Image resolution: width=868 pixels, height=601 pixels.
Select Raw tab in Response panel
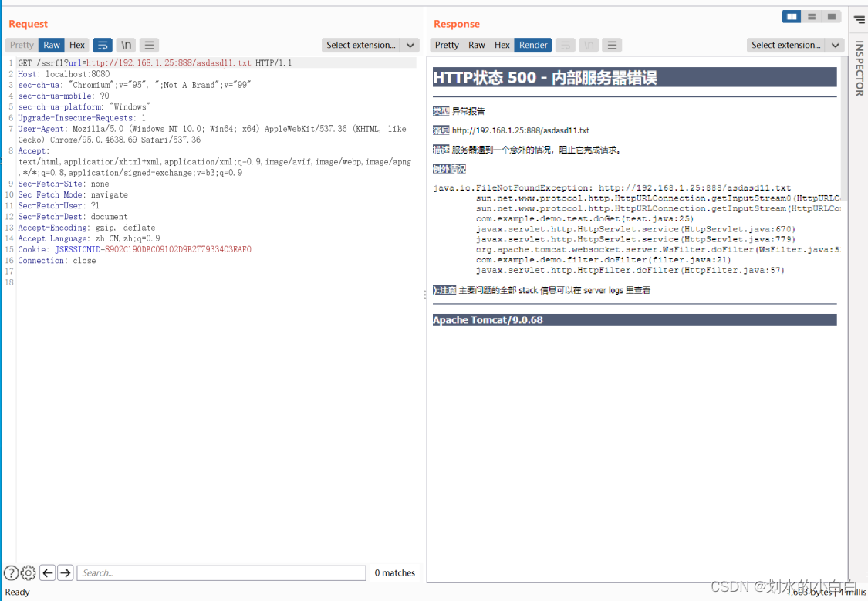point(477,46)
